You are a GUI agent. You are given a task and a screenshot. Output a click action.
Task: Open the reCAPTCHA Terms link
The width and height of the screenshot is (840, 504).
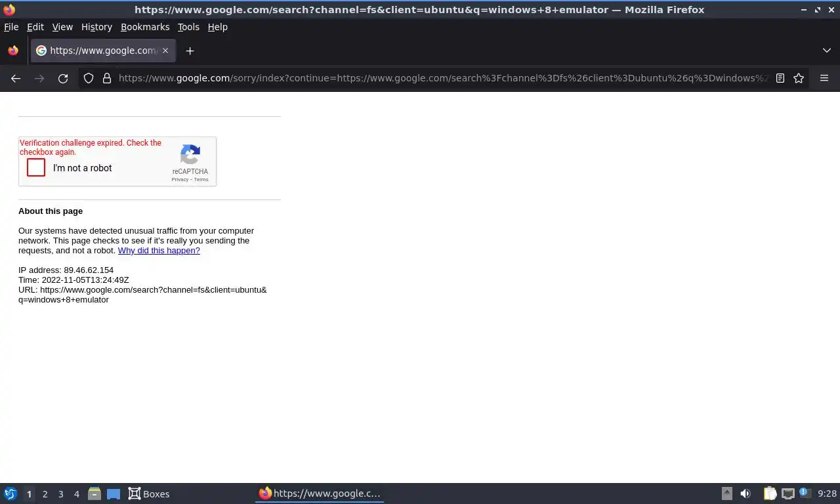coord(201,179)
